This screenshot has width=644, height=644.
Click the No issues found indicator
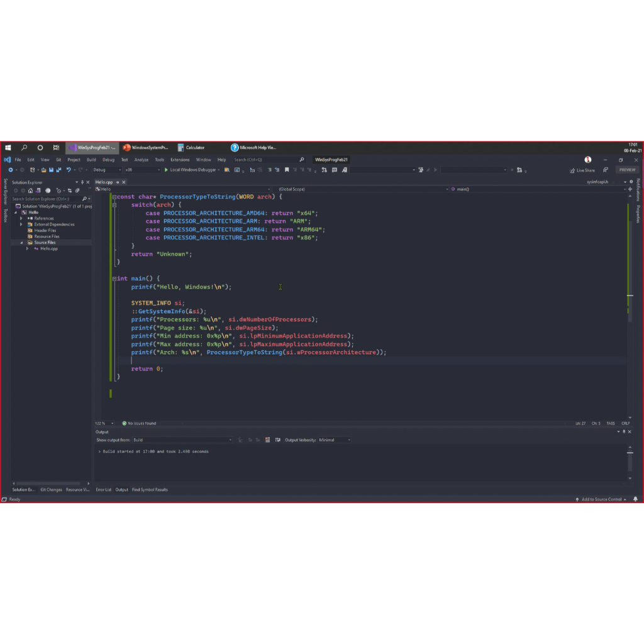(x=139, y=423)
